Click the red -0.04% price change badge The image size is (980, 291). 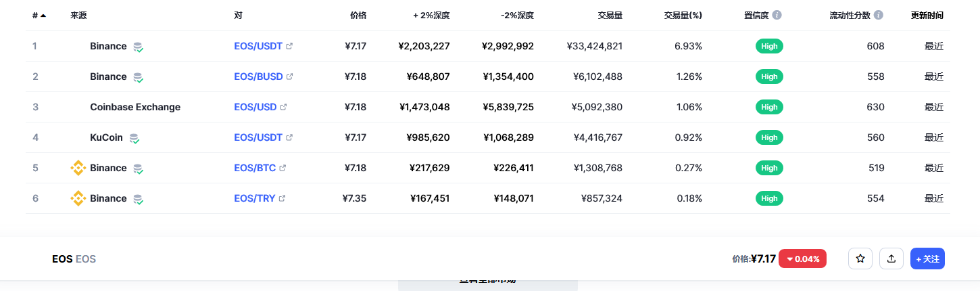[803, 259]
